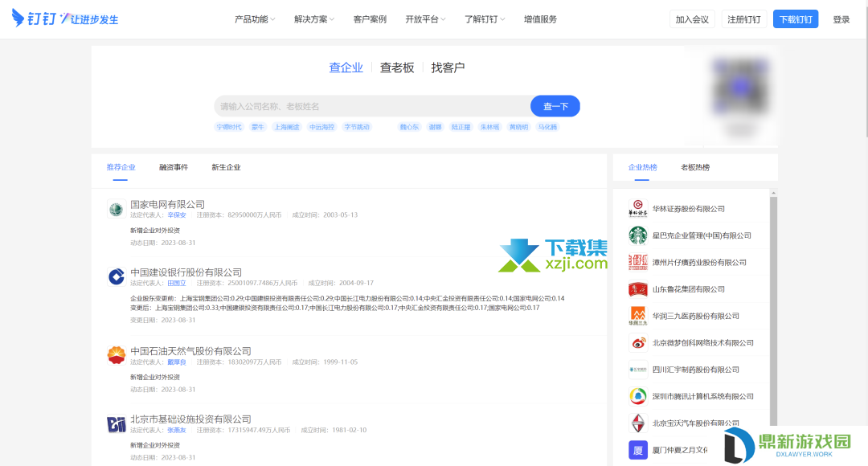Open 深圳市腾讯计算机系统有限公司 in hot list

702,396
